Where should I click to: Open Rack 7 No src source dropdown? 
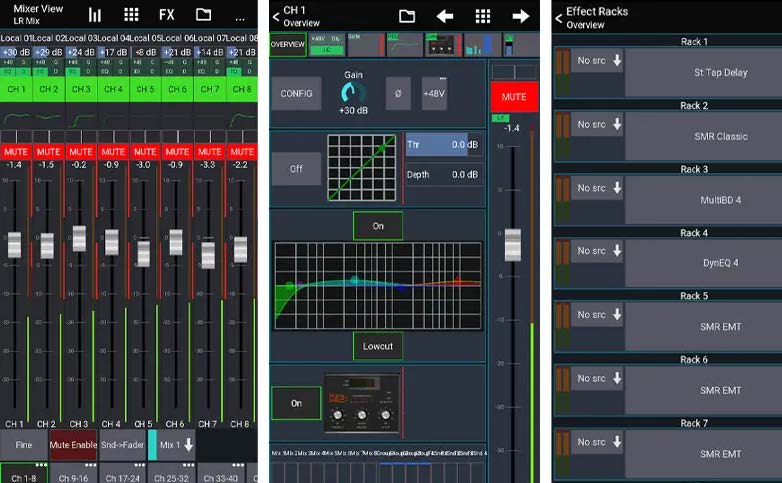tap(597, 443)
